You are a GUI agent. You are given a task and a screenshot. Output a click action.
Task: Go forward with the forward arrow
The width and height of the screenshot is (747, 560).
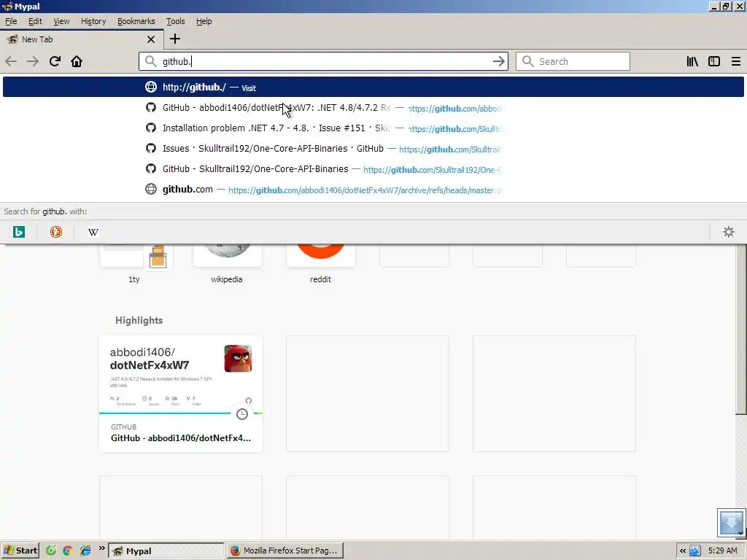point(32,61)
